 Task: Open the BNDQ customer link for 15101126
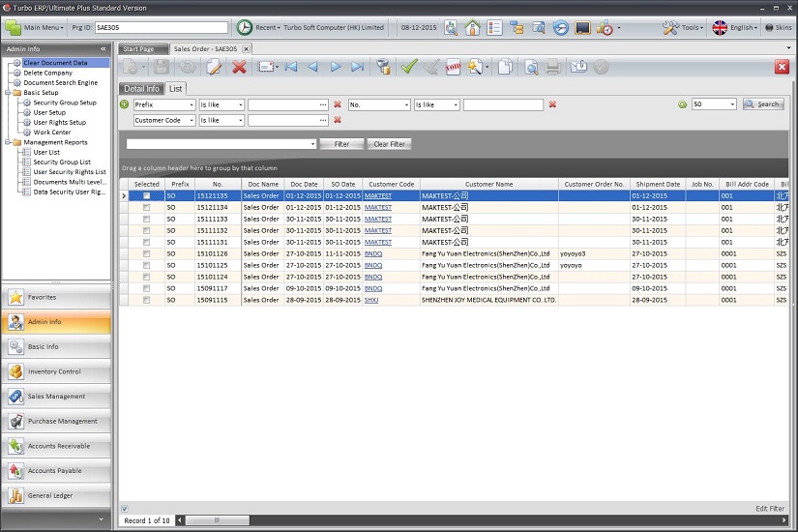click(x=373, y=253)
